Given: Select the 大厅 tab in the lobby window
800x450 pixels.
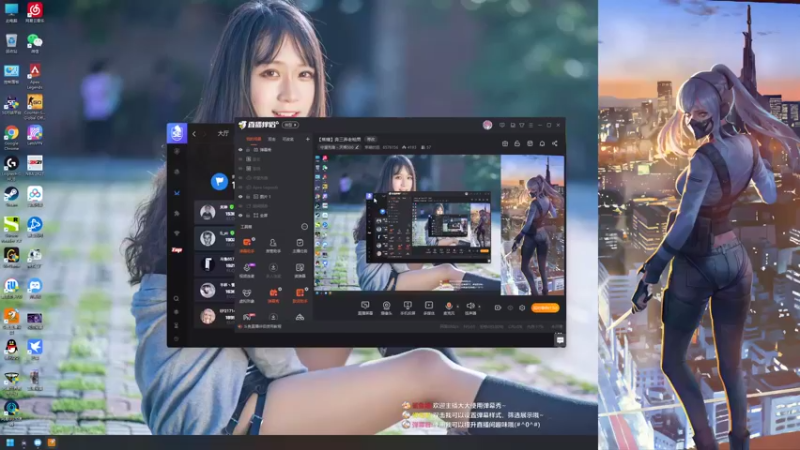Looking at the screenshot, I should click(223, 134).
